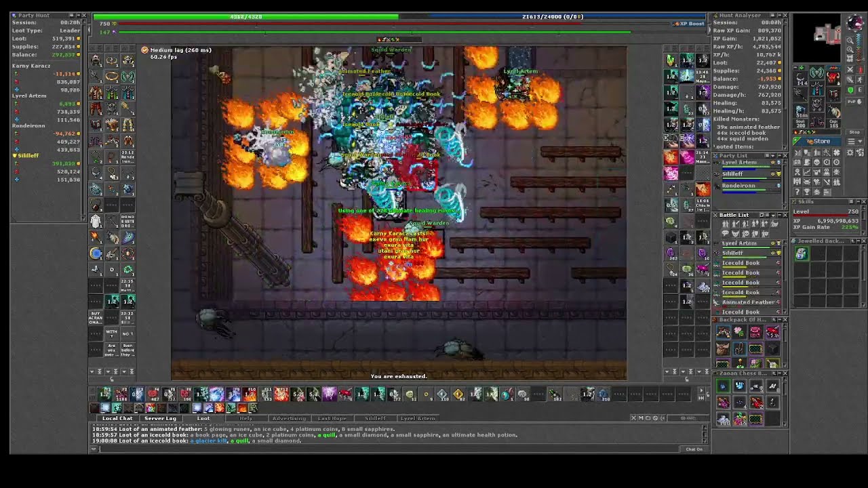This screenshot has width=868, height=488.
Task: Open the trophy icon below Store
Action: [807, 192]
